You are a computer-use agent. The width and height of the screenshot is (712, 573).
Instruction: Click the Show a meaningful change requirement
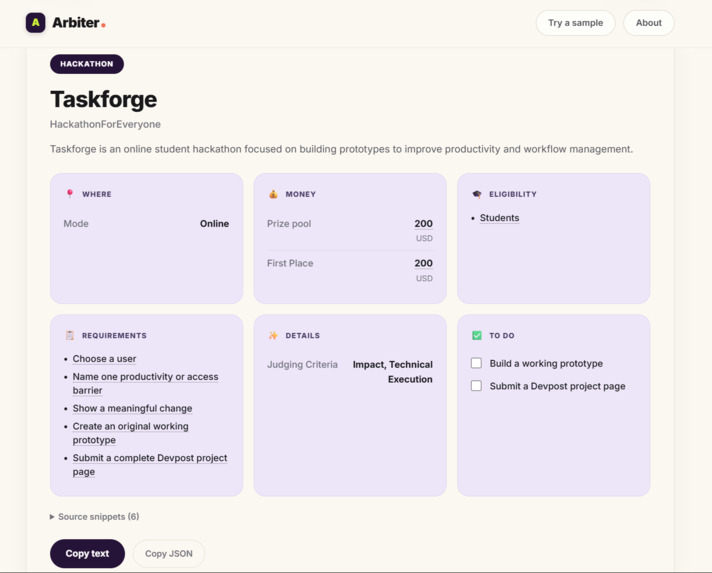[x=132, y=408]
